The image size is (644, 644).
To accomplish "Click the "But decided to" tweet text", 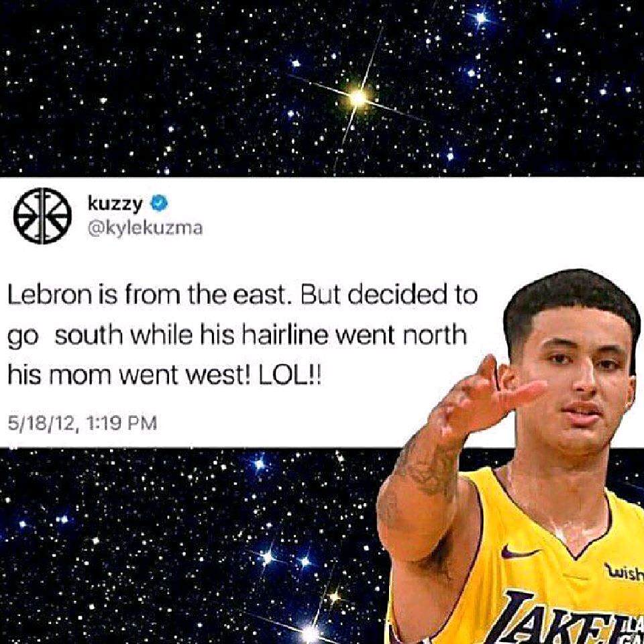I will point(389,295).
